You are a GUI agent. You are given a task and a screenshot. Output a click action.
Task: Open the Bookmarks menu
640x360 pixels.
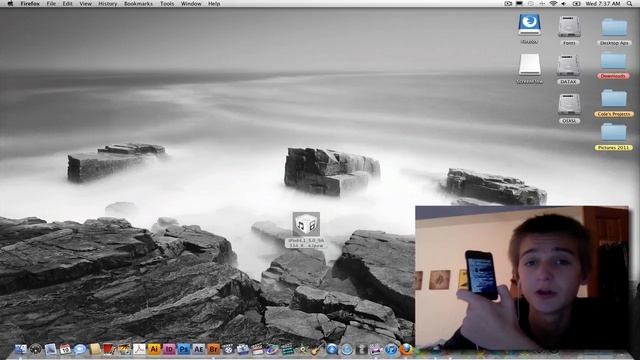[138, 4]
